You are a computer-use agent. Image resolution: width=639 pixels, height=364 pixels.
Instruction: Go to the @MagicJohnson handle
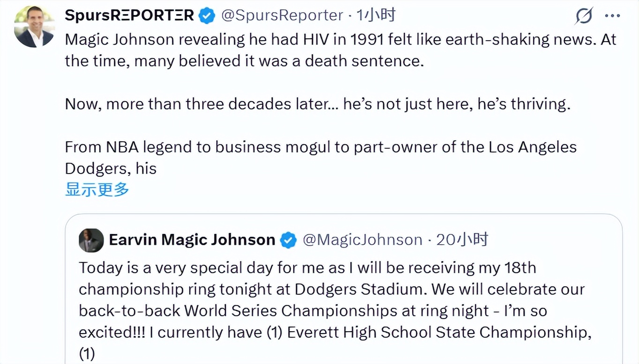(x=363, y=240)
